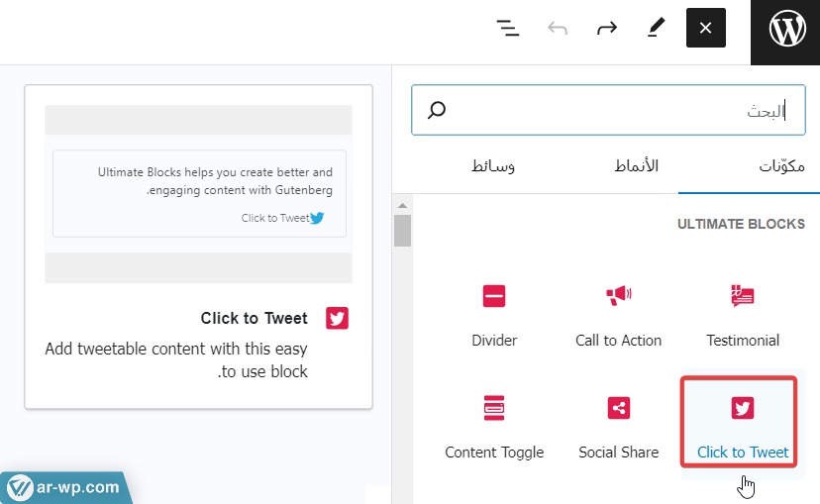Switch to the مكوّنات blocks tab
This screenshot has width=820, height=504.
coord(781,166)
